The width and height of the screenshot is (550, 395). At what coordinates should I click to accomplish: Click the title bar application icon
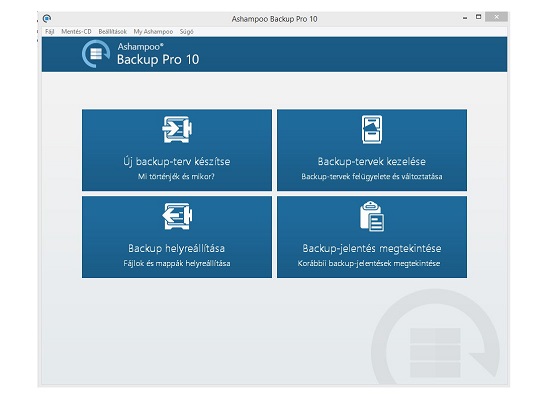point(47,18)
